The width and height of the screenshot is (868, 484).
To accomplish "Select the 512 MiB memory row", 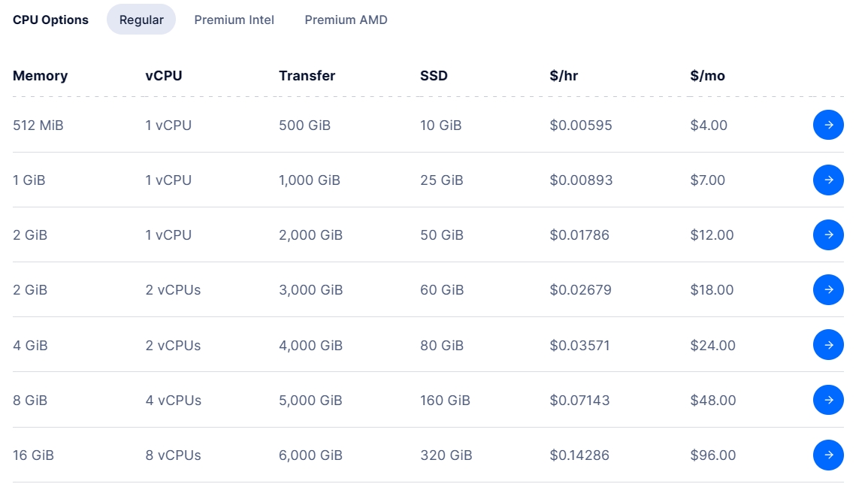I will point(38,125).
